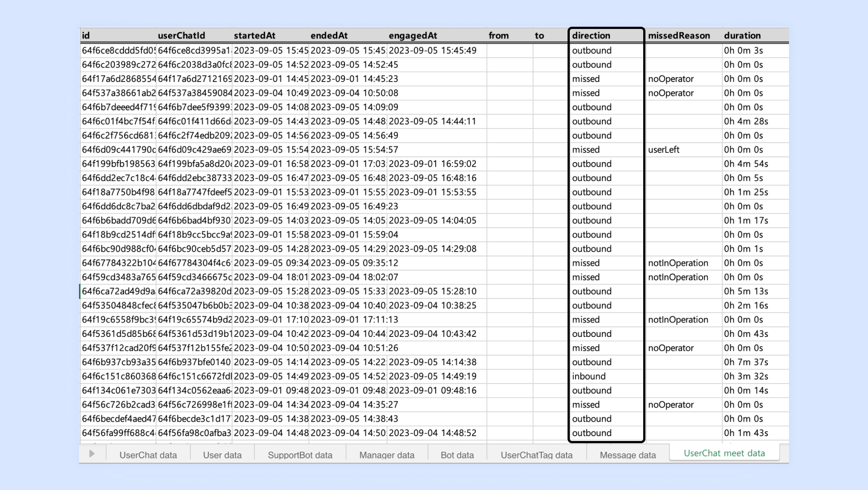
Task: Open the Bot data sheet tab
Action: [457, 454]
